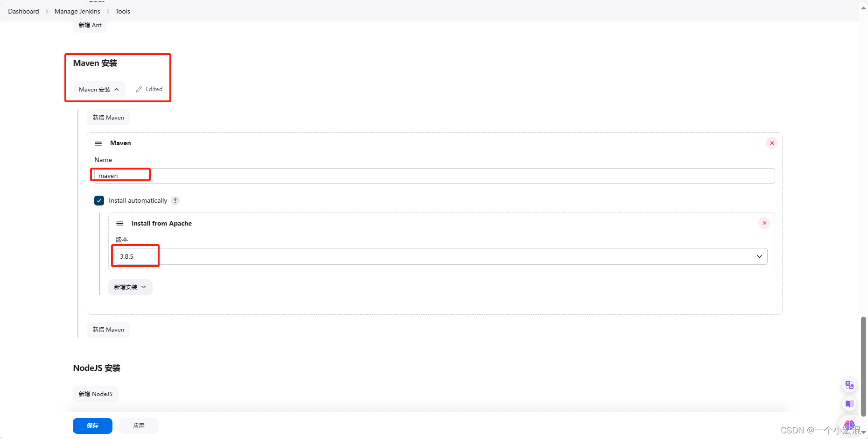
Task: Save settings with the 保存 button
Action: click(92, 425)
